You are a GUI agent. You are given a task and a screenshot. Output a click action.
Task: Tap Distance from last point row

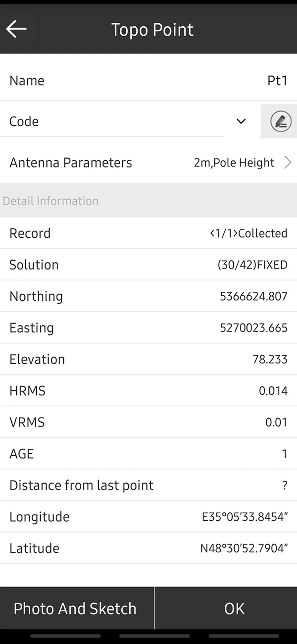coord(148,485)
